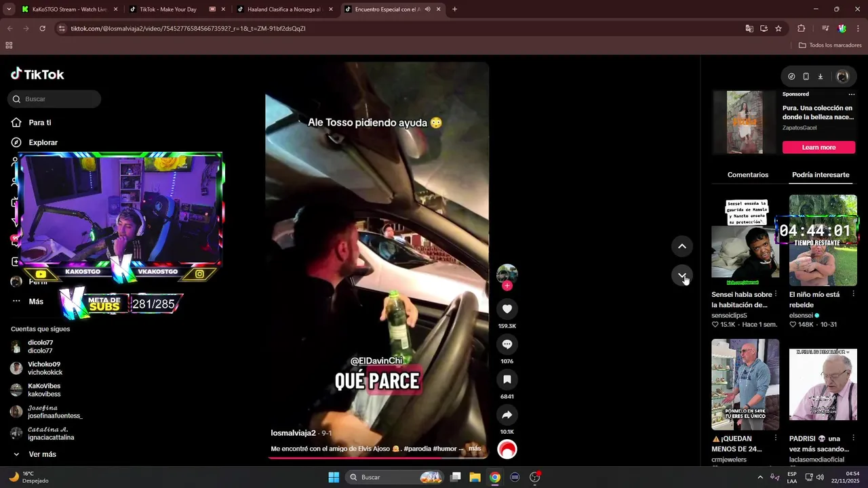
Task: Click the 'Learn more' ad button
Action: (818, 147)
